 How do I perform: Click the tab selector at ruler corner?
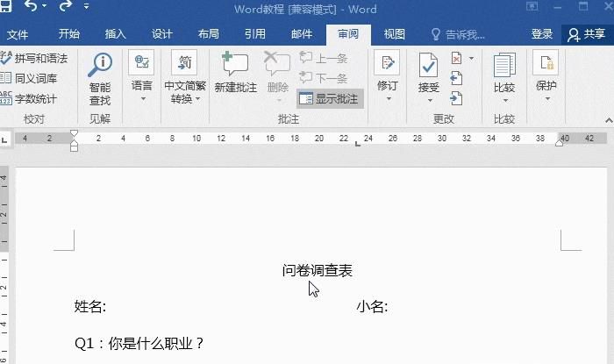click(x=4, y=139)
